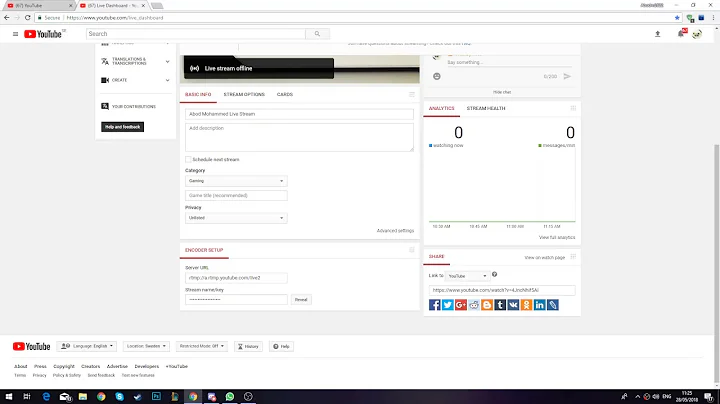Open Skype from the taskbar
The height and width of the screenshot is (404, 720).
pos(119,397)
